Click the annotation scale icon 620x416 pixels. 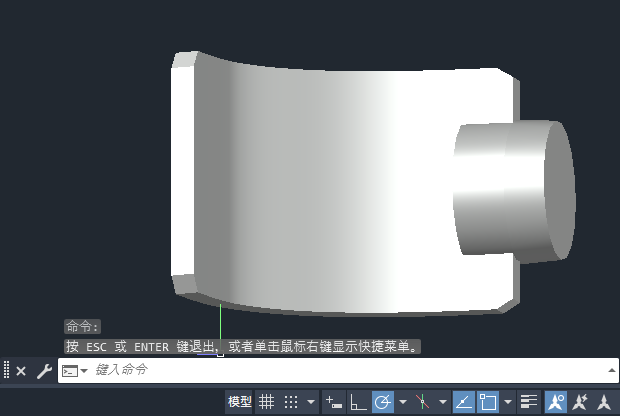(x=604, y=402)
